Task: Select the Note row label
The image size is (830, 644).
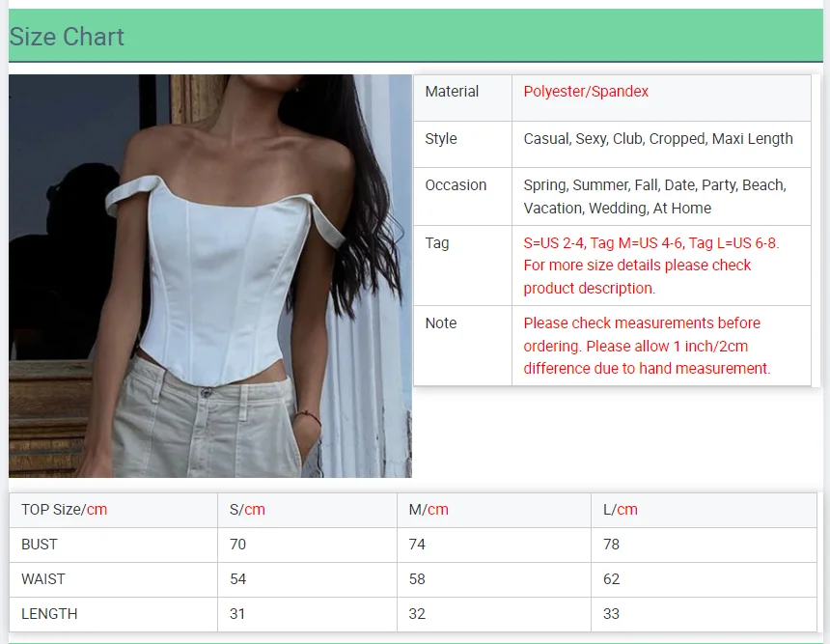Action: point(441,323)
